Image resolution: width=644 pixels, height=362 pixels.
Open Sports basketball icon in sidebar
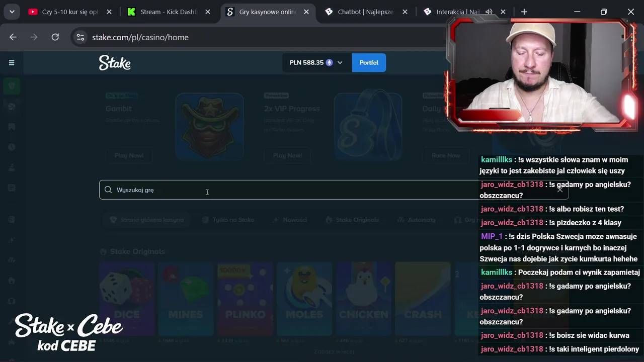click(x=12, y=106)
